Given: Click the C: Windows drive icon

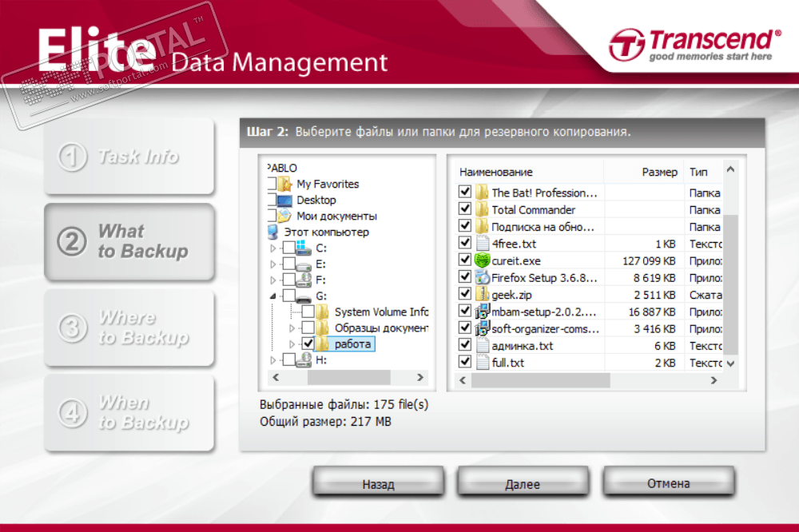Looking at the screenshot, I should coord(303,248).
